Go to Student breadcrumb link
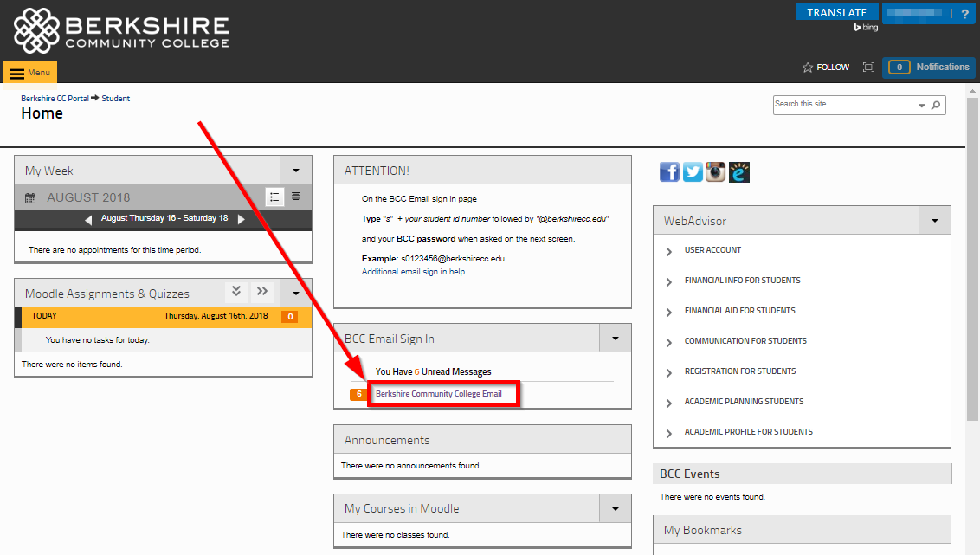 pos(116,98)
